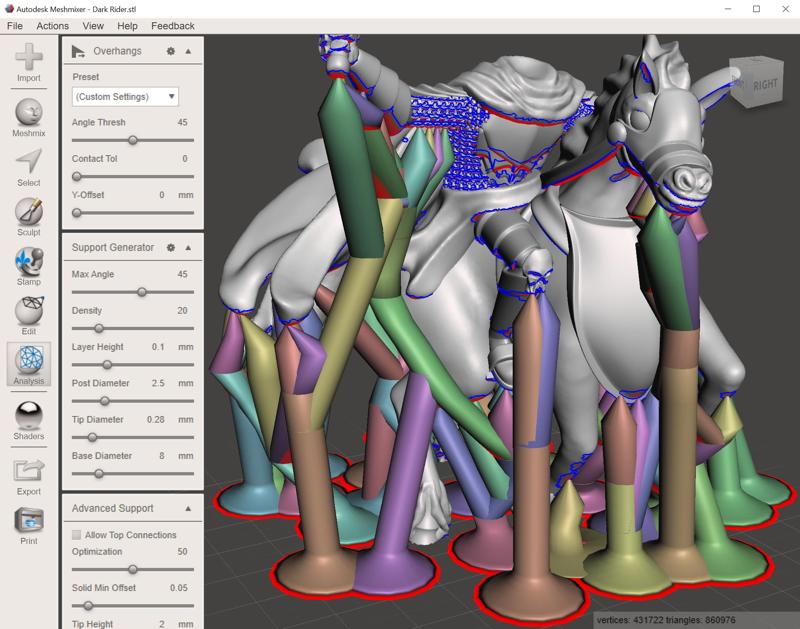Open the Print dialog icon
Viewport: 800px width, 629px height.
click(x=28, y=521)
